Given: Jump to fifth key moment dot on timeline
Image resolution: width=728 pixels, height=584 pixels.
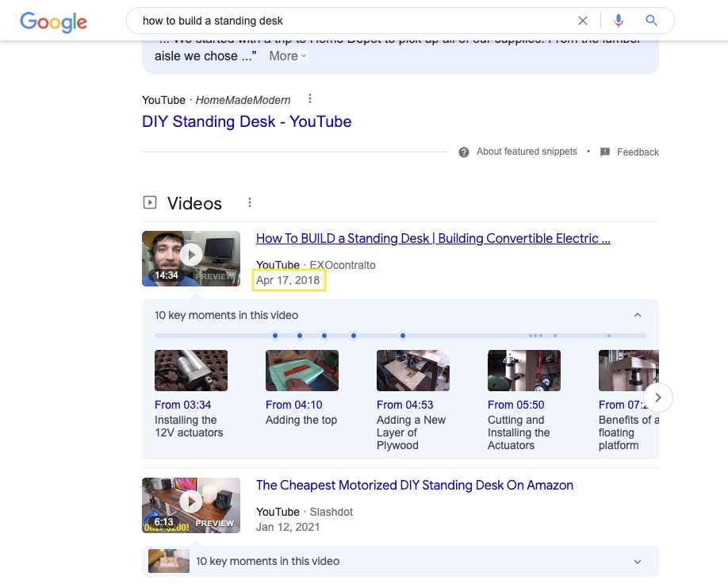Looking at the screenshot, I should pos(403,336).
